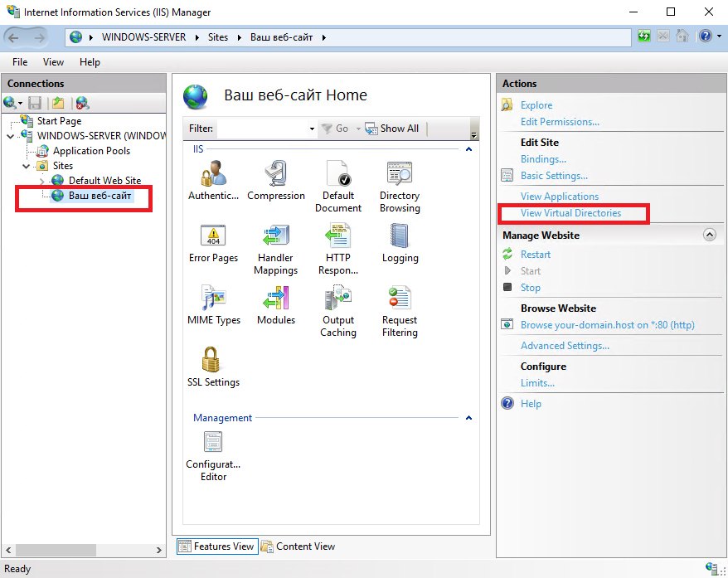728x578 pixels.
Task: Collapse the Management feature group
Action: (x=469, y=418)
